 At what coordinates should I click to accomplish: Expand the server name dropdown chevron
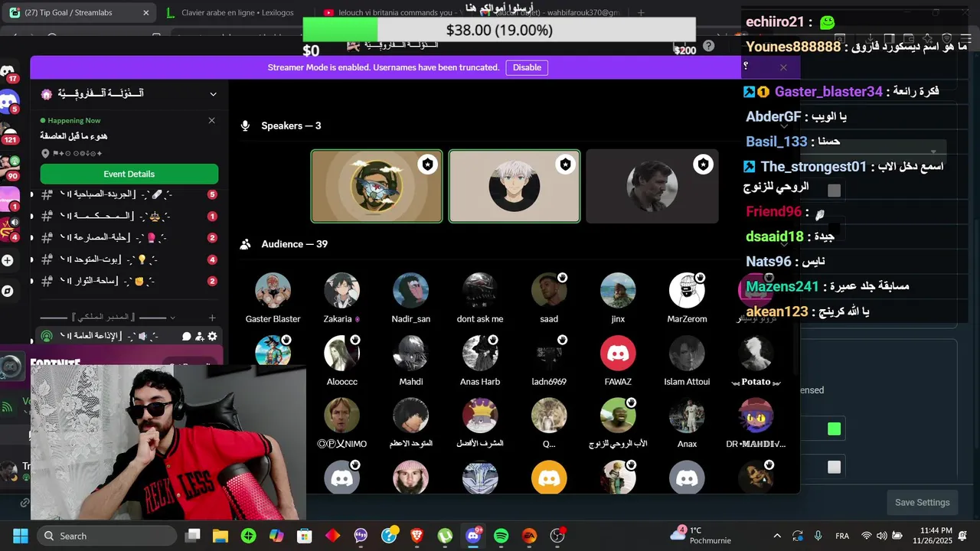tap(213, 94)
